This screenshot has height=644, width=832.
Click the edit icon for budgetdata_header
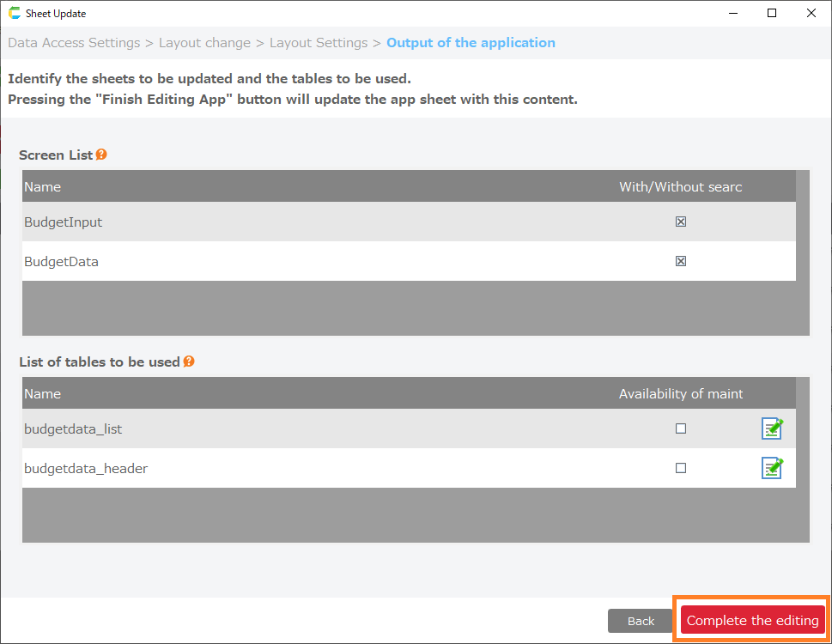point(772,468)
